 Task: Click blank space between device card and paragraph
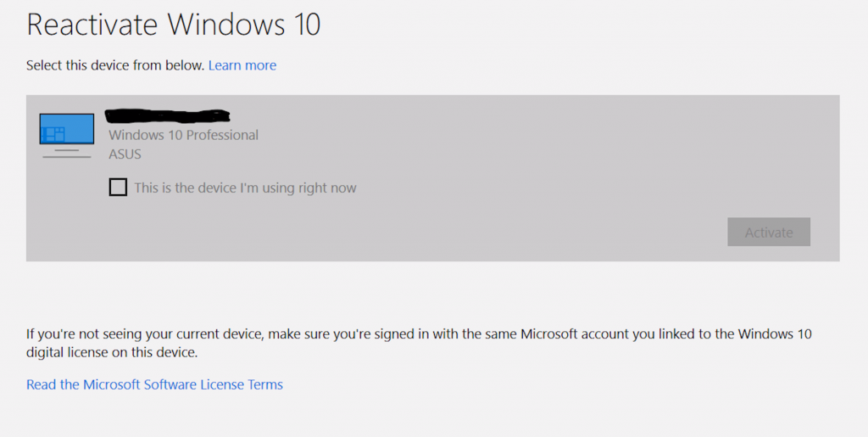tap(432, 293)
